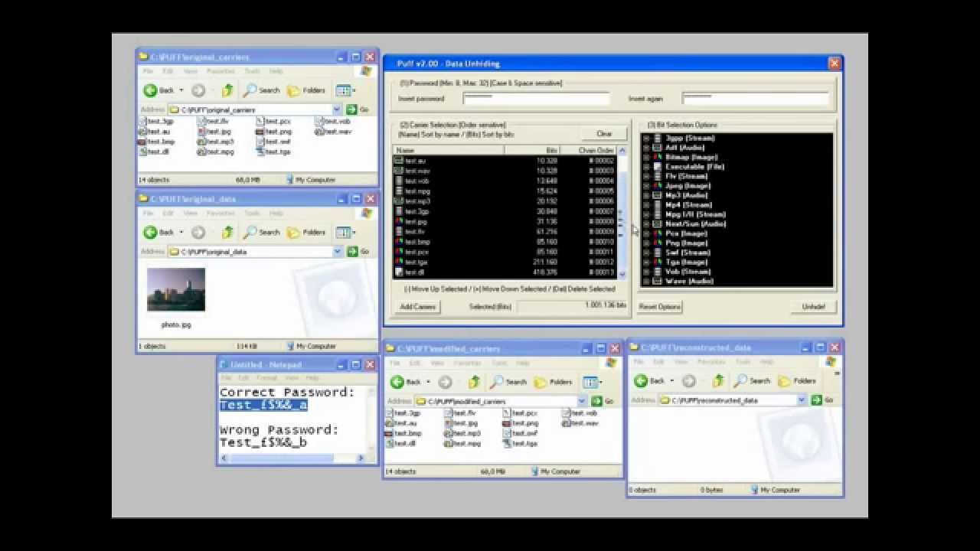Image resolution: width=980 pixels, height=551 pixels.
Task: Select test.flv in original_carriers window
Action: [213, 121]
